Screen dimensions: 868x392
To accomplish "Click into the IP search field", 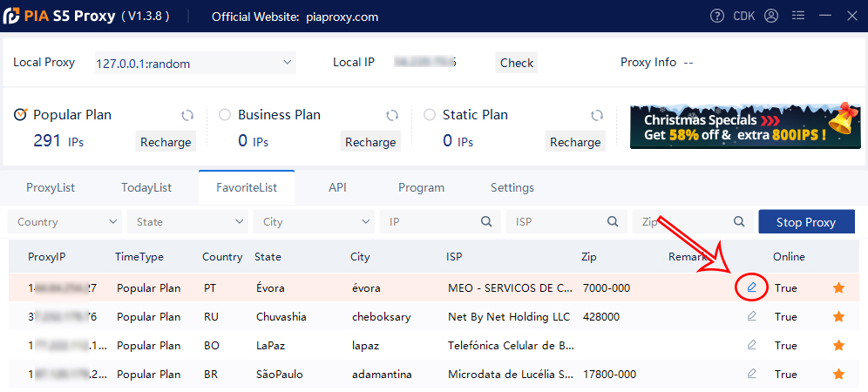I will 440,221.
